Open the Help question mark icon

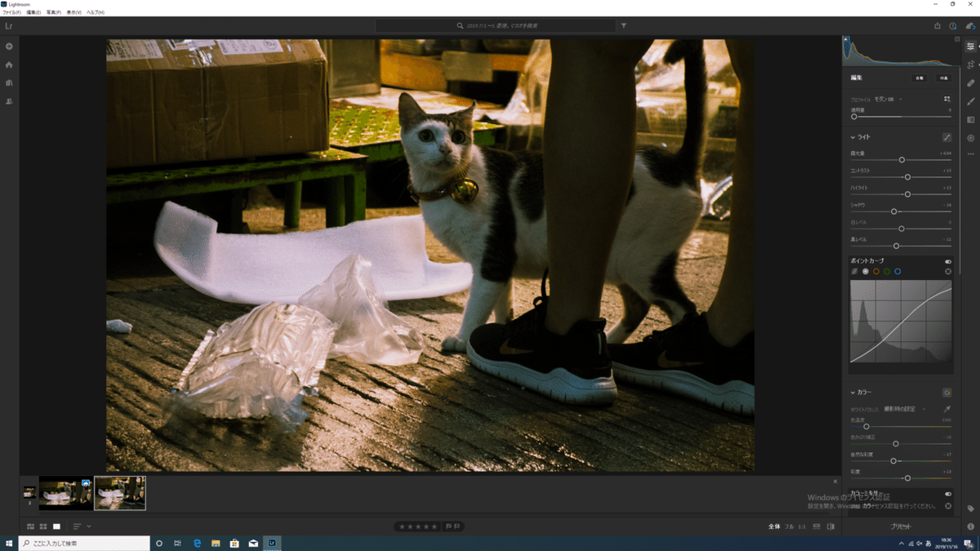(x=952, y=26)
